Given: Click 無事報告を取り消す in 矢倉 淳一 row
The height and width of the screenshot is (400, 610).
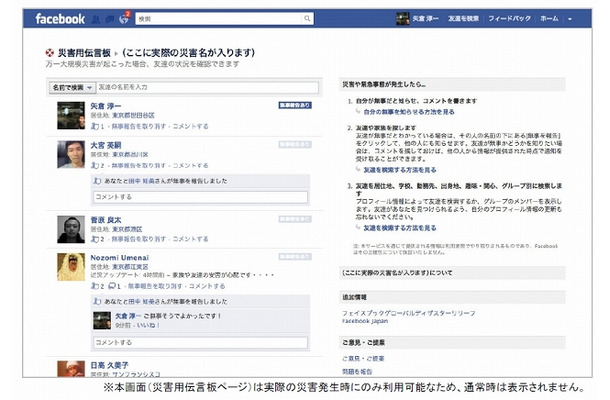Looking at the screenshot, I should [x=138, y=126].
